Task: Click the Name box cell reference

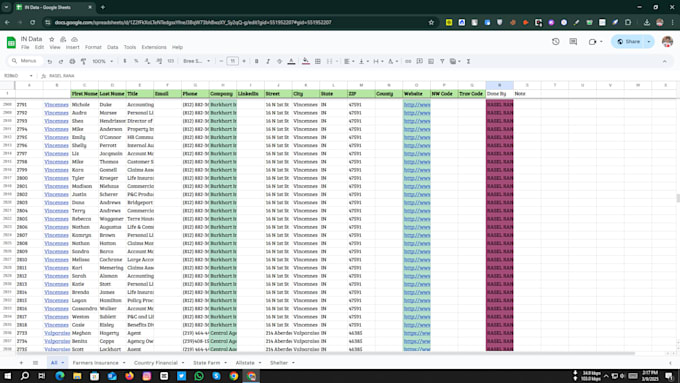Action: point(17,76)
